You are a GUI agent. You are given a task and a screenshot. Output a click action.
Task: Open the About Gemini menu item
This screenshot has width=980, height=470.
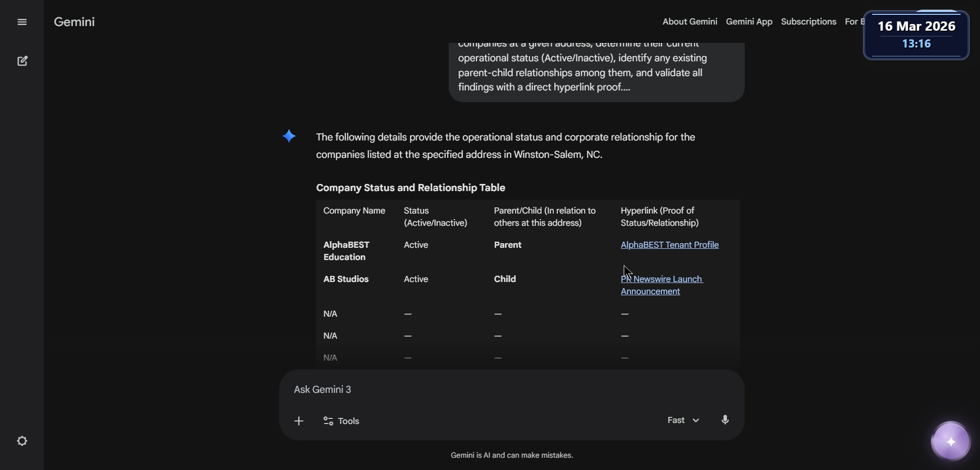(x=690, y=22)
